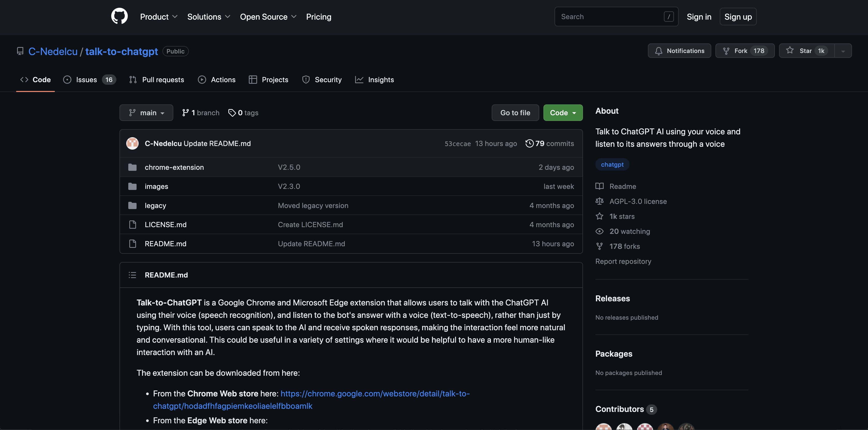The width and height of the screenshot is (868, 430).
Task: Click the 'Create LICENSE.md' commit message
Action: click(310, 225)
